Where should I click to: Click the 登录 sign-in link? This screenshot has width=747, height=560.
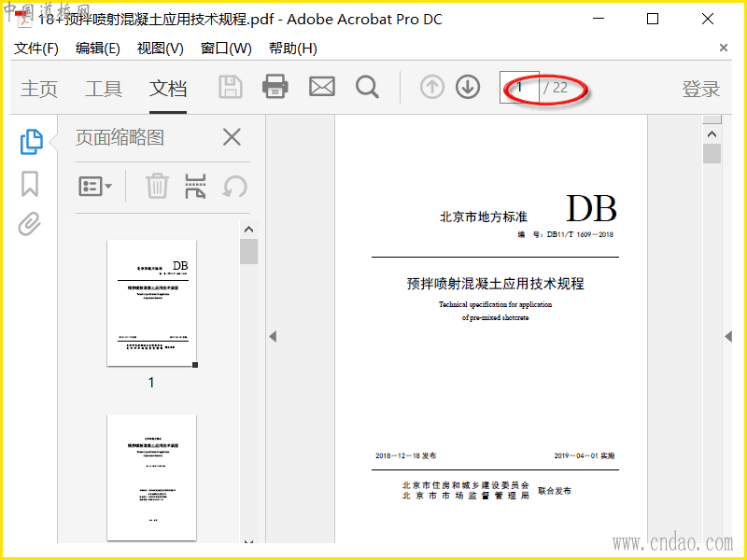point(701,89)
